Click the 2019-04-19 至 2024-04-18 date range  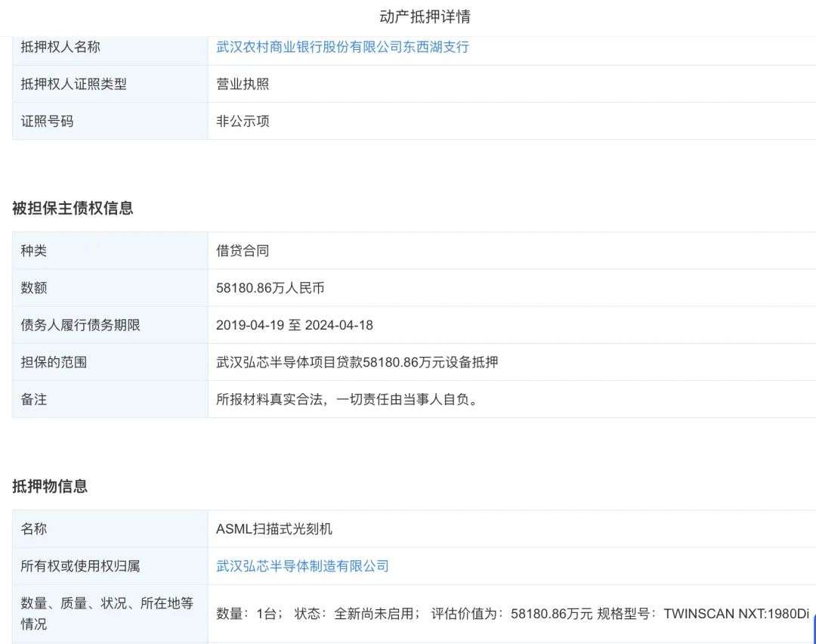click(x=295, y=325)
